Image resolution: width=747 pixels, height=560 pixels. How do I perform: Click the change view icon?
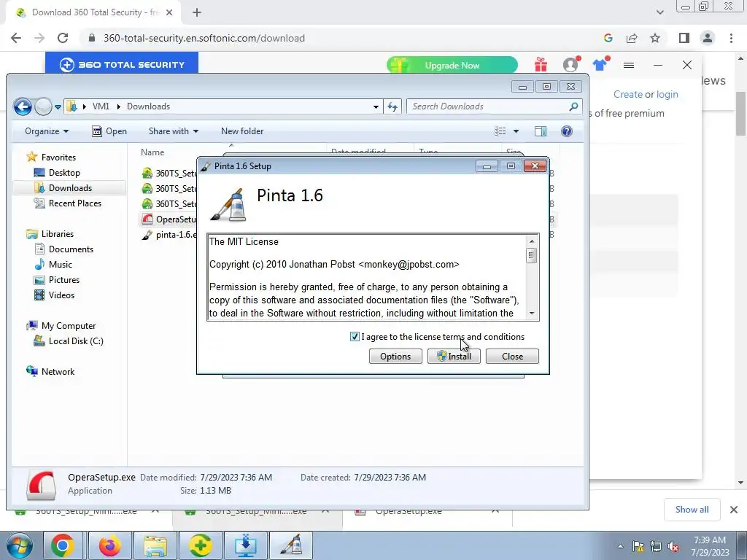(500, 131)
